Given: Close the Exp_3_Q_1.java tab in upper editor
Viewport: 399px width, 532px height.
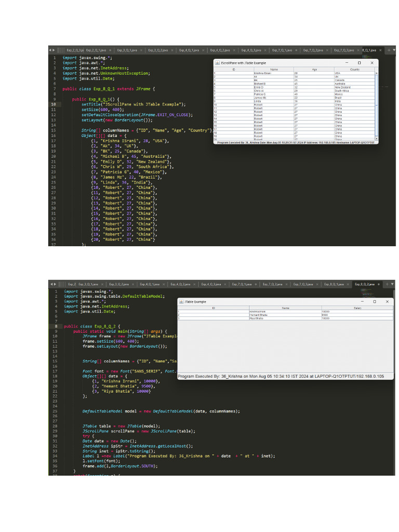Looking at the screenshot, I should [x=141, y=50].
